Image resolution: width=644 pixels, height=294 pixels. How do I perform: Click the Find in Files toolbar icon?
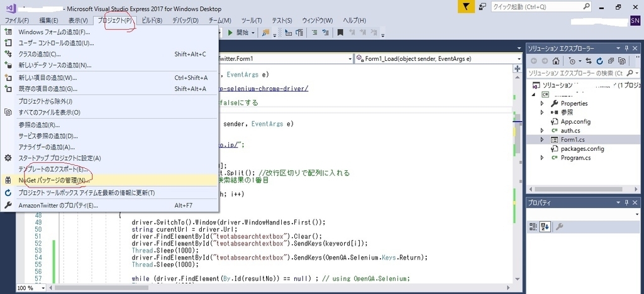(x=265, y=33)
